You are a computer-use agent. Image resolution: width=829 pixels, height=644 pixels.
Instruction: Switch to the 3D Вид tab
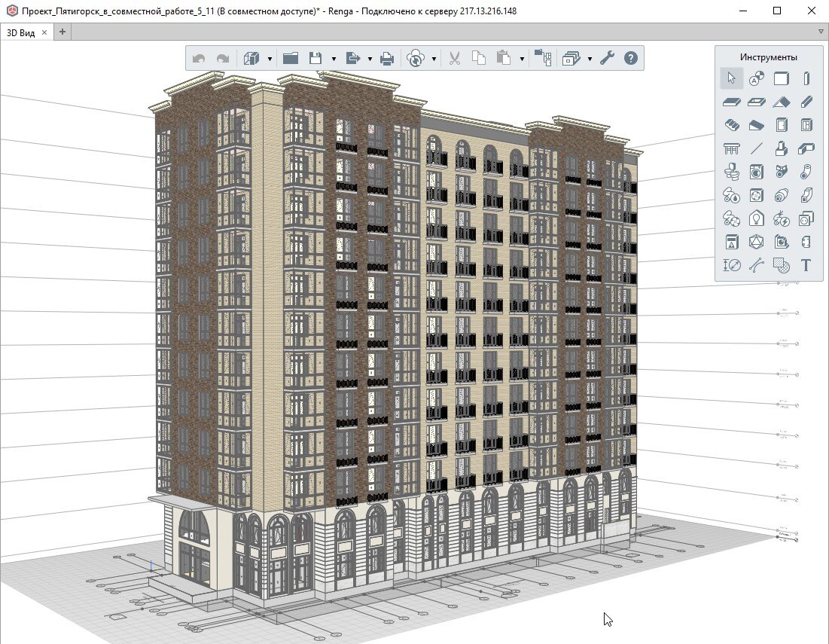tap(23, 33)
